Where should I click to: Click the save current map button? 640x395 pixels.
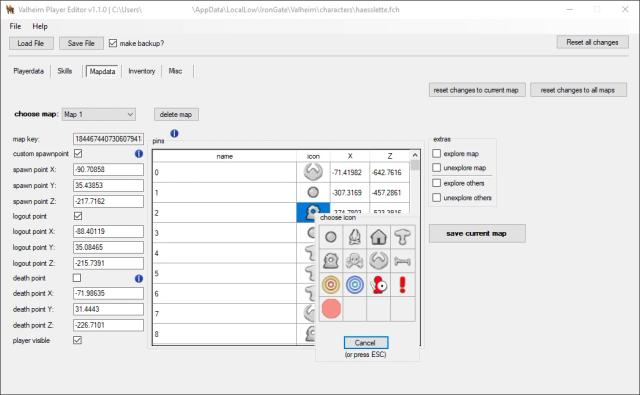[477, 233]
